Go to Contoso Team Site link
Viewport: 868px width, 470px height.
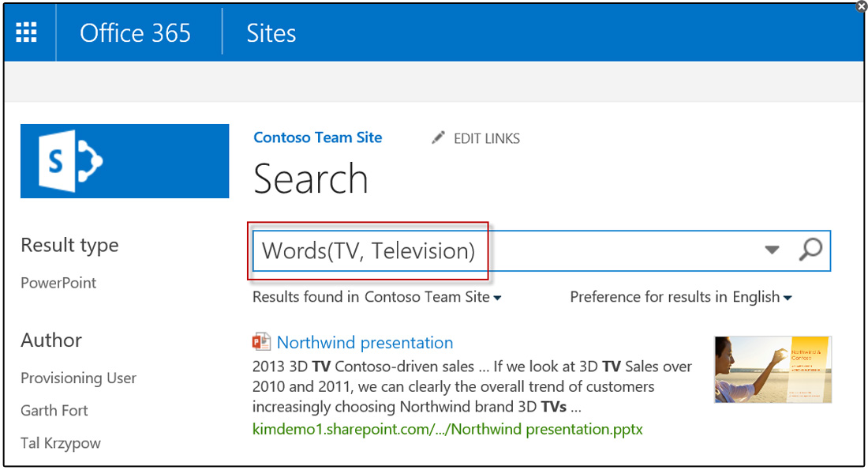[318, 137]
